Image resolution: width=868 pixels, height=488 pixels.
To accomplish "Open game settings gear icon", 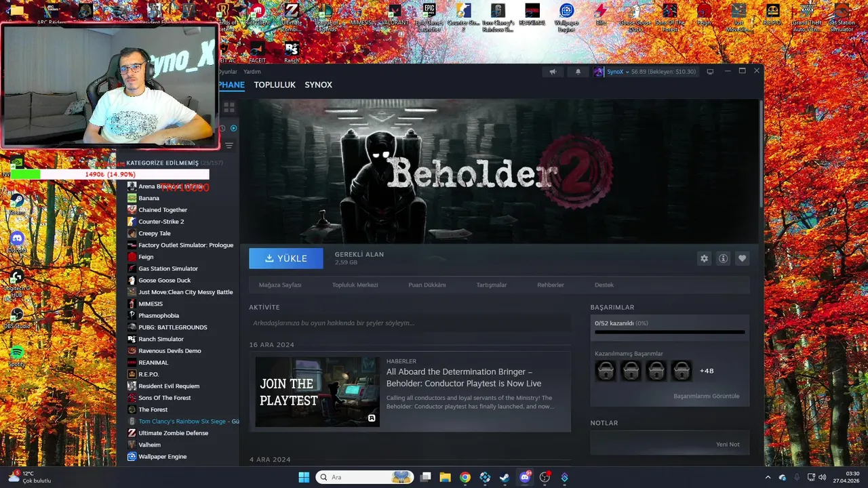I will coord(704,258).
